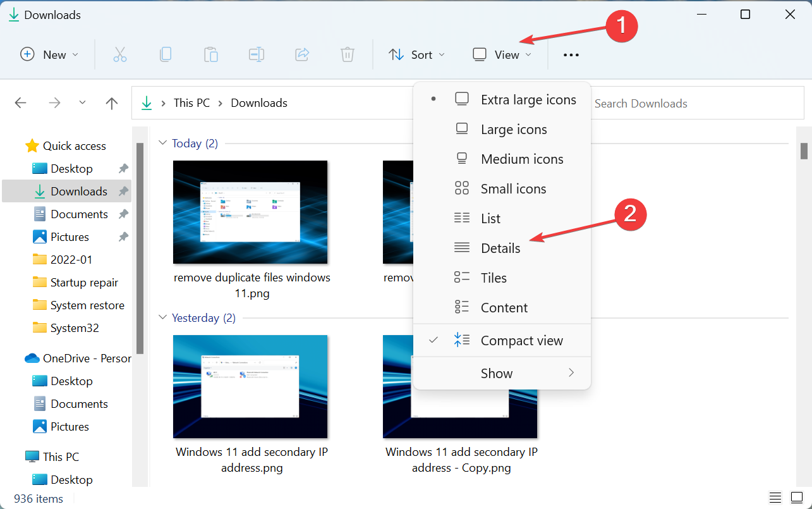Expand the Show submenu

502,373
